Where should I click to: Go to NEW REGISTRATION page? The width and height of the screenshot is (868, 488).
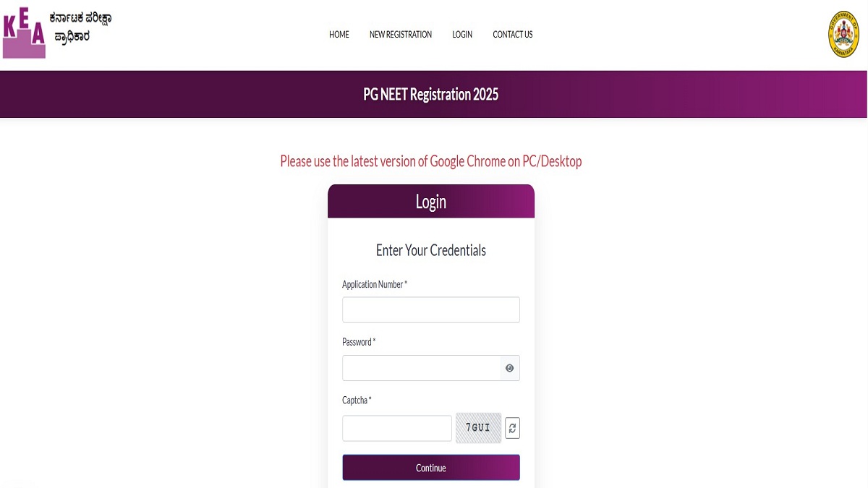[x=401, y=35]
